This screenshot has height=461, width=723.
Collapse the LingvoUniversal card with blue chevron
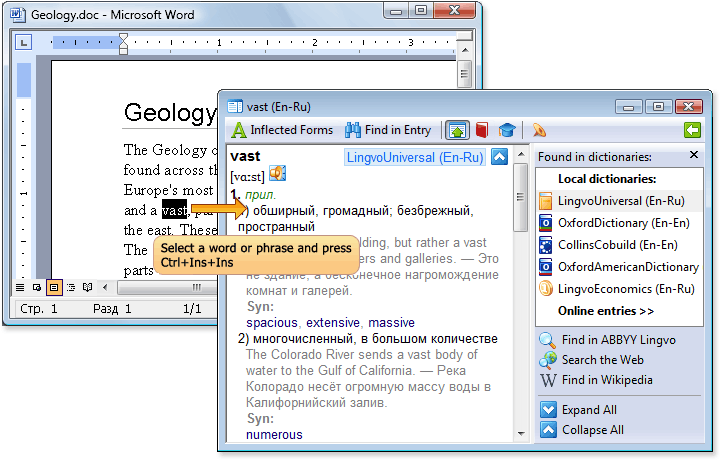[x=499, y=157]
